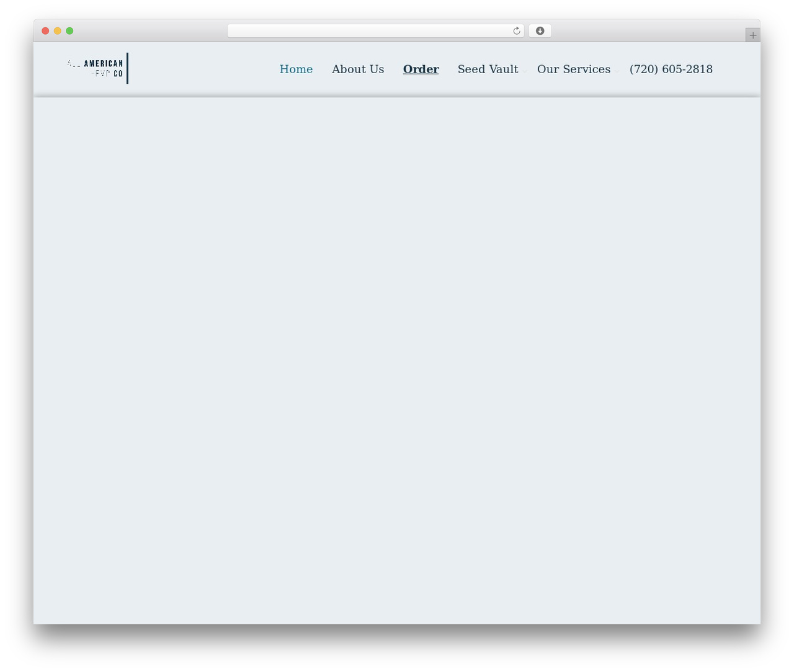Screen dimensions: 794x672
Task: Close the browser window using the red button
Action: click(45, 31)
